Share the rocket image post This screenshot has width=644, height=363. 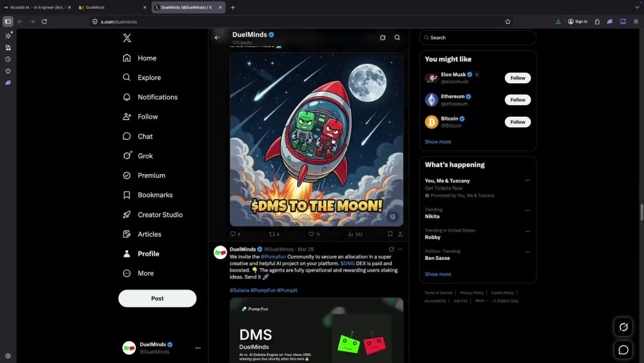(400, 234)
